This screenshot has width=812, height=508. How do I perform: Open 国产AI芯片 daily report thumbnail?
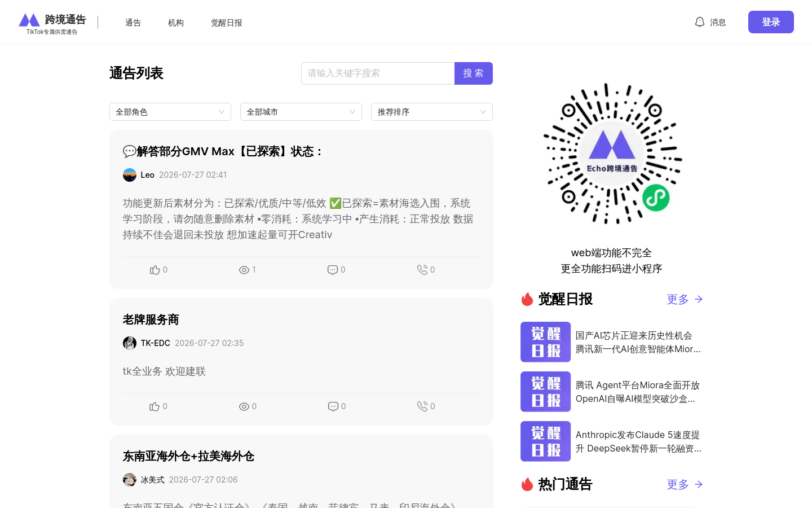545,342
